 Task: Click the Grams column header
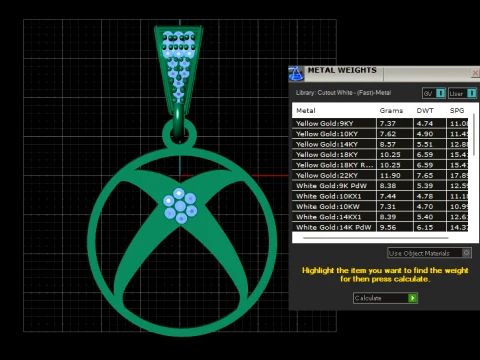click(x=391, y=111)
